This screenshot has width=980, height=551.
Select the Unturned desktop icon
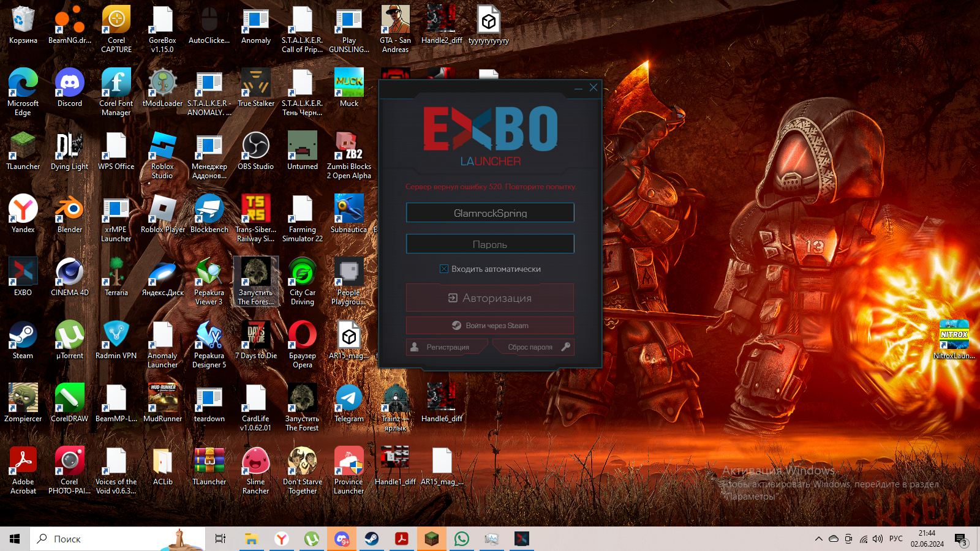pos(303,152)
